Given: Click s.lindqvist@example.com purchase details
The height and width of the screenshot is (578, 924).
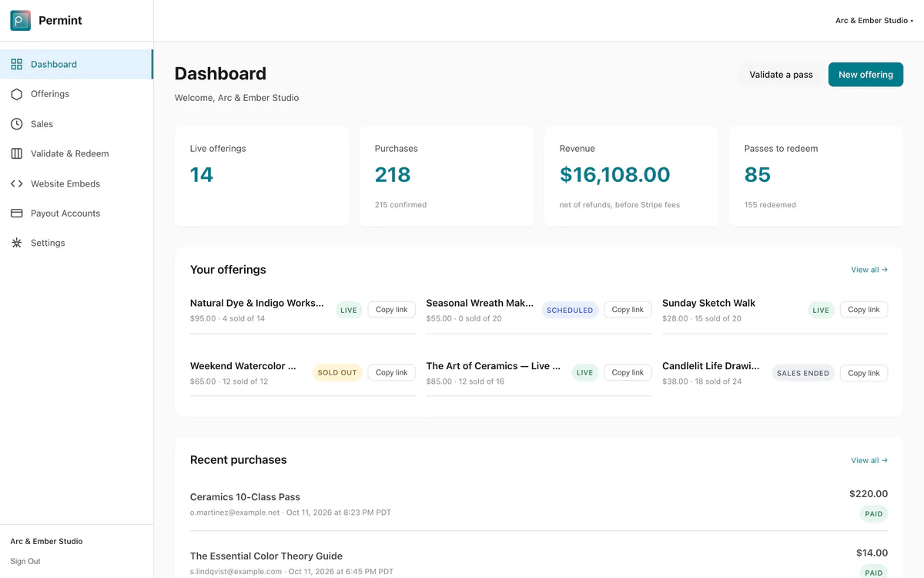Looking at the screenshot, I should click(x=292, y=572).
